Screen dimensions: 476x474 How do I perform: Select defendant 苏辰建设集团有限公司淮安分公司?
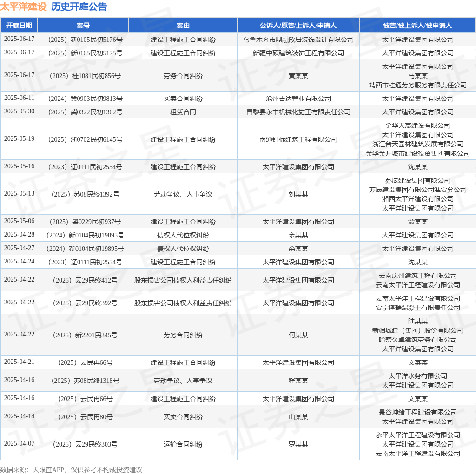(x=418, y=190)
